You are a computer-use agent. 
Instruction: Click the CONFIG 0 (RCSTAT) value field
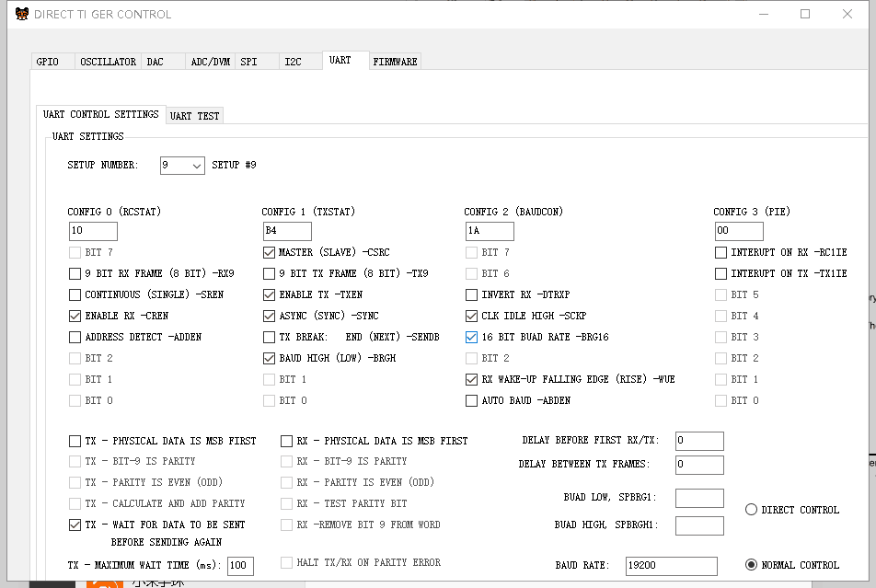pyautogui.click(x=93, y=231)
